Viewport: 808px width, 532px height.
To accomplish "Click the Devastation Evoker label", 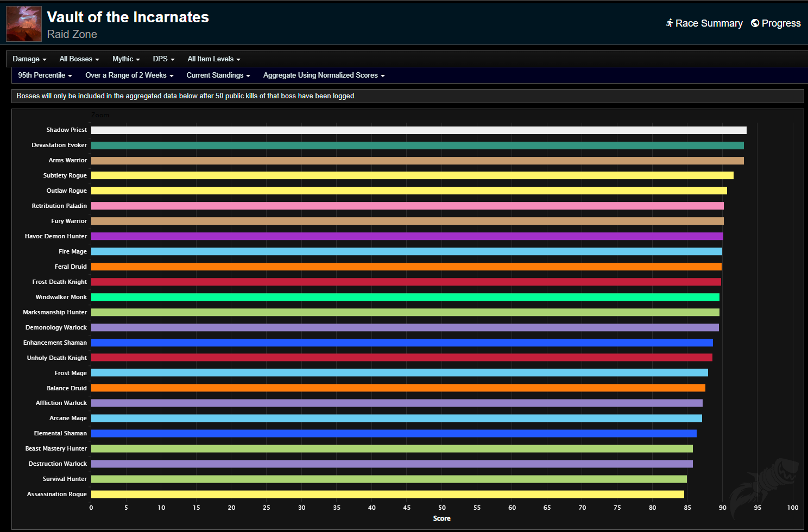I will click(59, 145).
